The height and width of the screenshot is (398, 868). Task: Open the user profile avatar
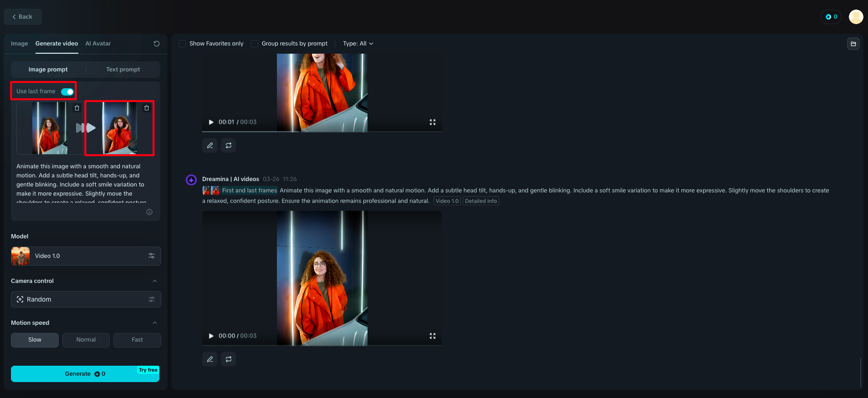(x=856, y=17)
